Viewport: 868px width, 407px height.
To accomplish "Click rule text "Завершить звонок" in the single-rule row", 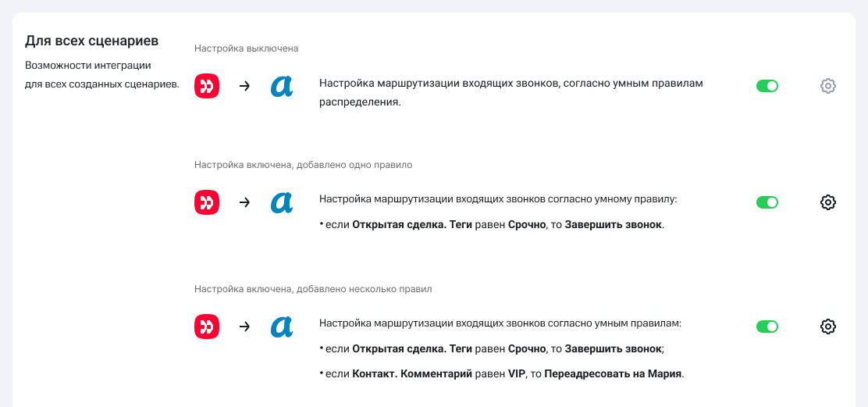I will [x=613, y=225].
